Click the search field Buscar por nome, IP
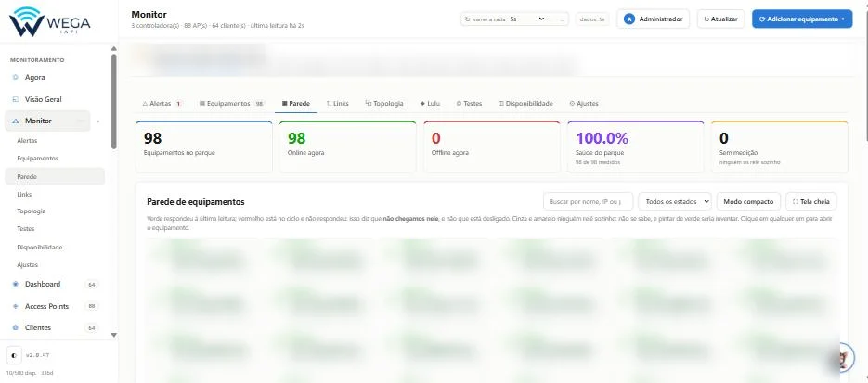 pyautogui.click(x=588, y=202)
